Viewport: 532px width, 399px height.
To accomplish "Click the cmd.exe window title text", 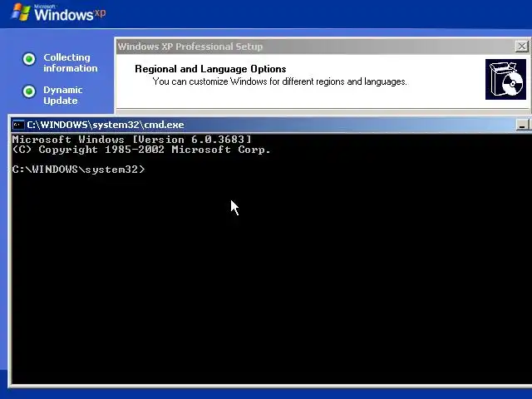I will [x=106, y=125].
